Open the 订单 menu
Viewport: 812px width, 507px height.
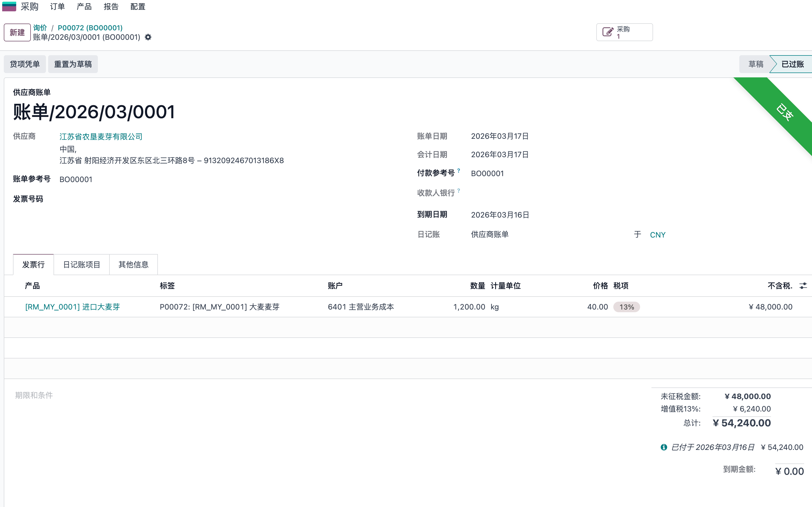(57, 6)
